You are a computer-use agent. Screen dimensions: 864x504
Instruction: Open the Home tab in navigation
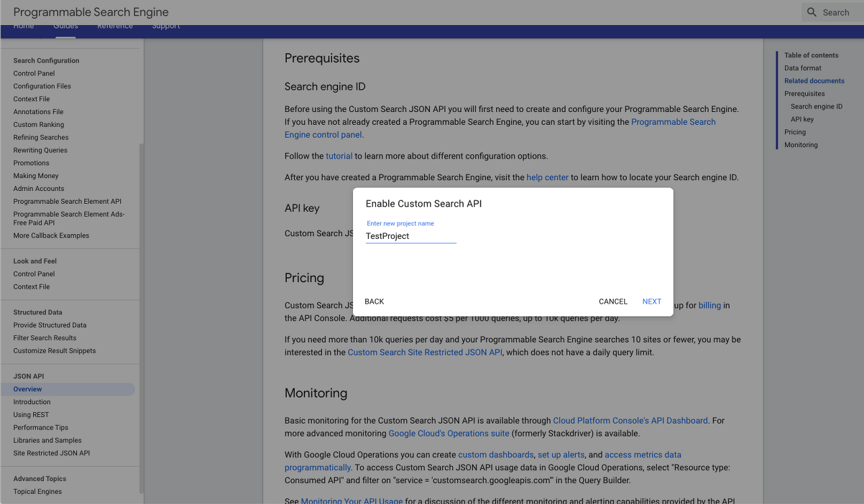(24, 26)
